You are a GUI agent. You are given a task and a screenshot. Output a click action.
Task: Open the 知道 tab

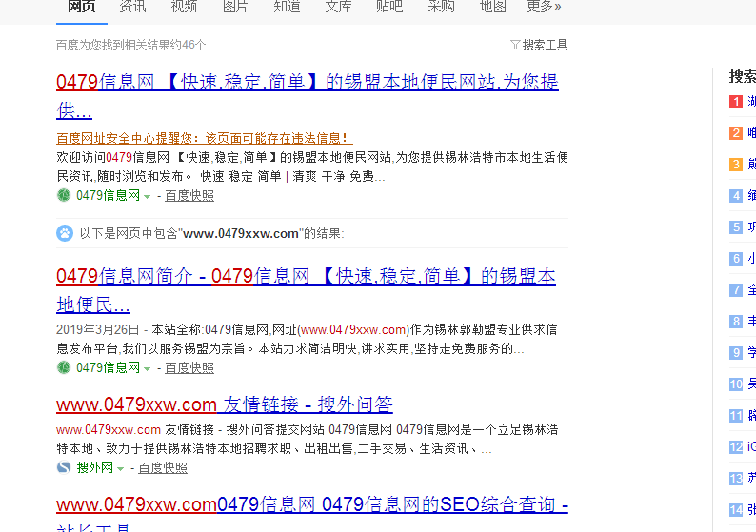click(x=287, y=7)
